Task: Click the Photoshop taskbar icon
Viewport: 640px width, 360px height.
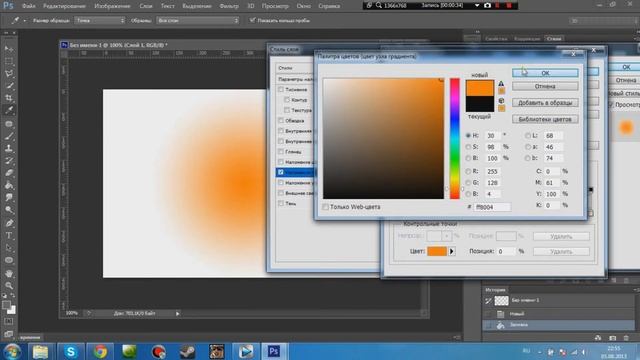Action: pos(273,351)
